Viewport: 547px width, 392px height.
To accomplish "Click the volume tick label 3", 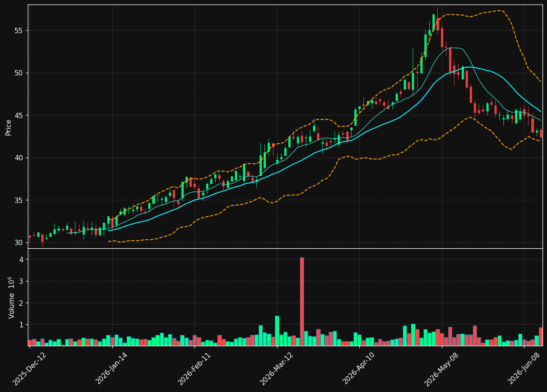I will (21, 281).
